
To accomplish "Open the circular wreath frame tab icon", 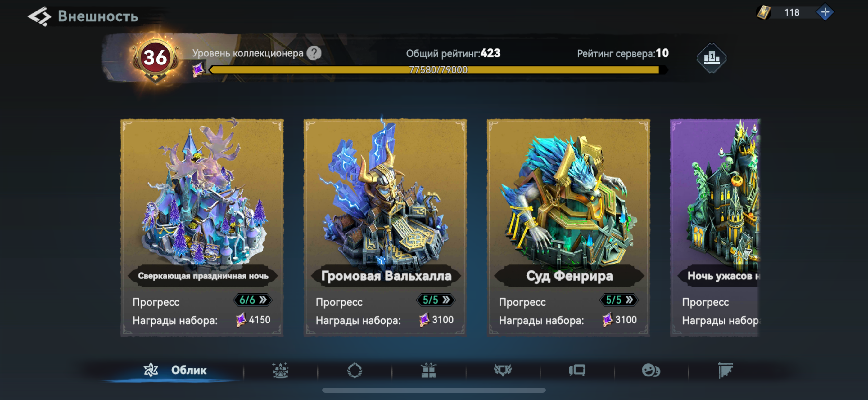I will (355, 370).
